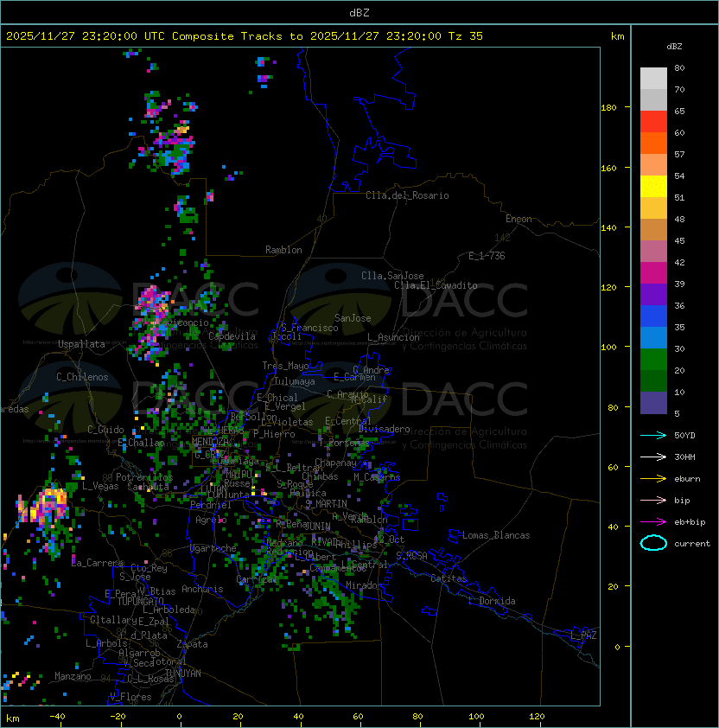Click the '140' tick on vertical axis
The image size is (719, 728).
[608, 227]
